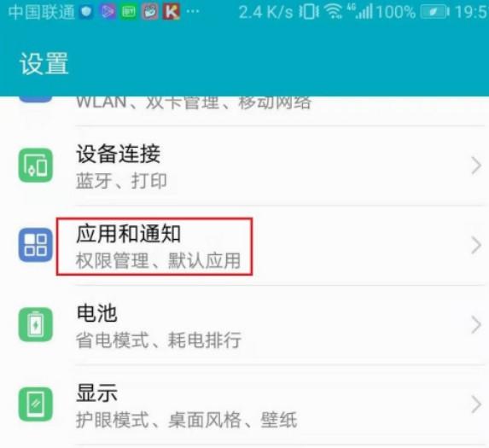
Task: Expand the 显示 row chevron
Action: [x=476, y=404]
